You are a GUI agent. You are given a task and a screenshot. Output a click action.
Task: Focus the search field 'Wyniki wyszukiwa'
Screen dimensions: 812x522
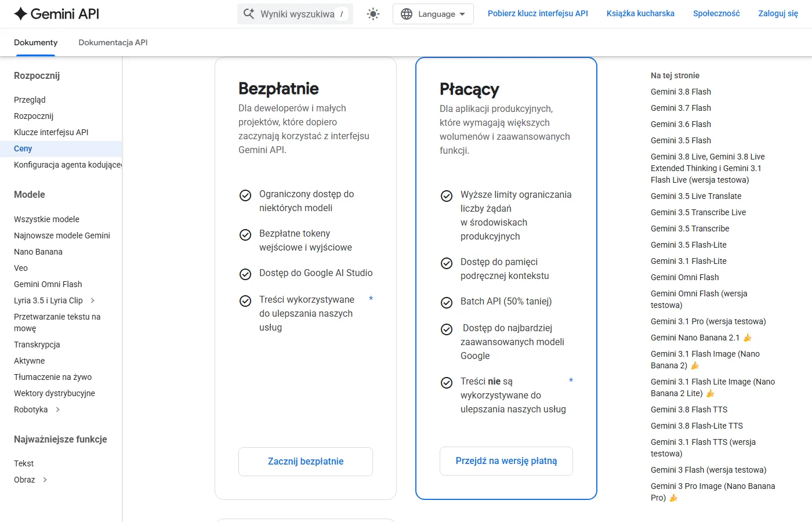[x=295, y=14]
